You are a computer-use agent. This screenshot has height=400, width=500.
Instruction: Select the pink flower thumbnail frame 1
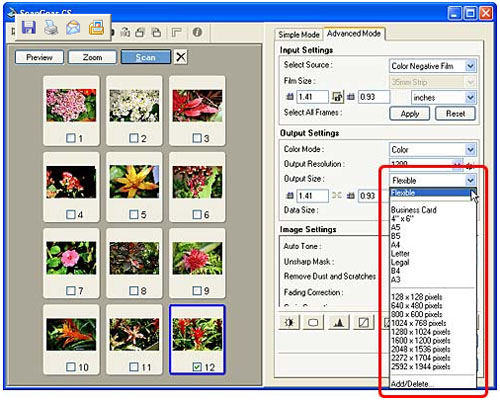pos(71,105)
